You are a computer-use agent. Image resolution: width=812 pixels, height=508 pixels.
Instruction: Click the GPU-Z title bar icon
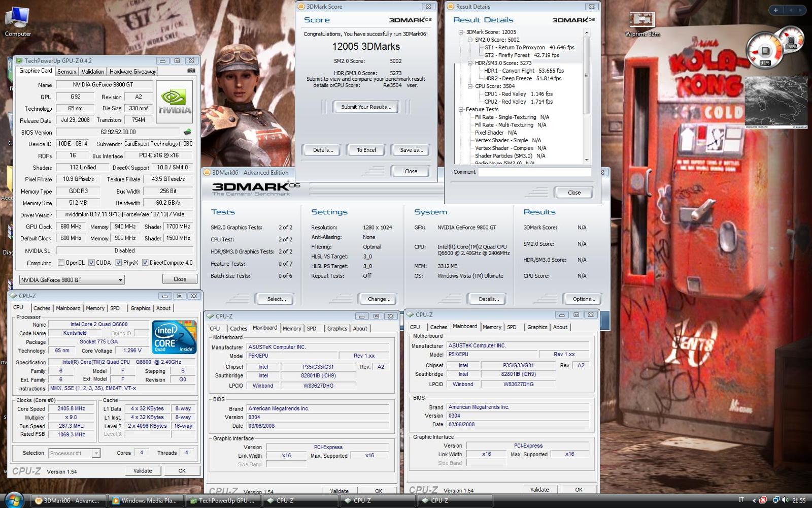[19, 60]
